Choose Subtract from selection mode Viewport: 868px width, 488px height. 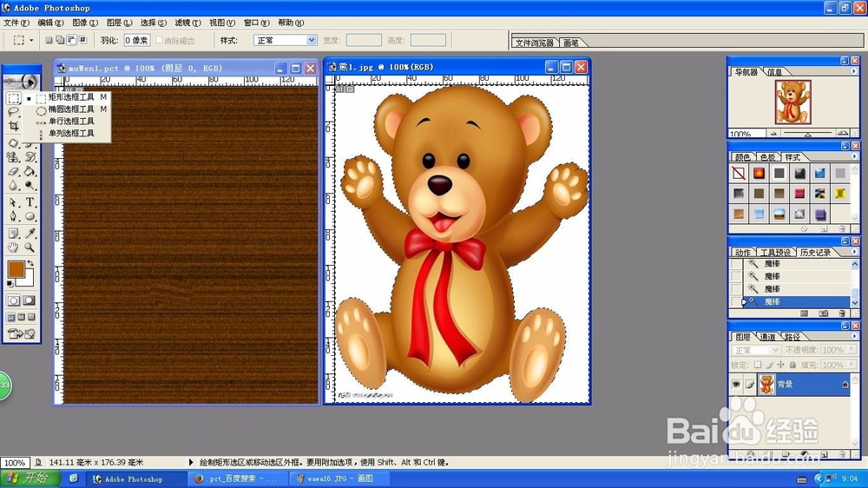[71, 40]
